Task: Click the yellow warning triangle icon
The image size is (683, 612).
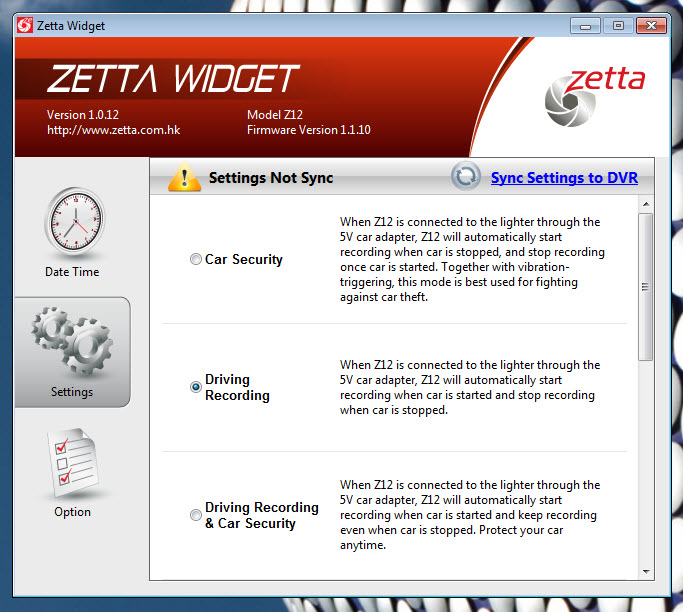Action: 185,177
